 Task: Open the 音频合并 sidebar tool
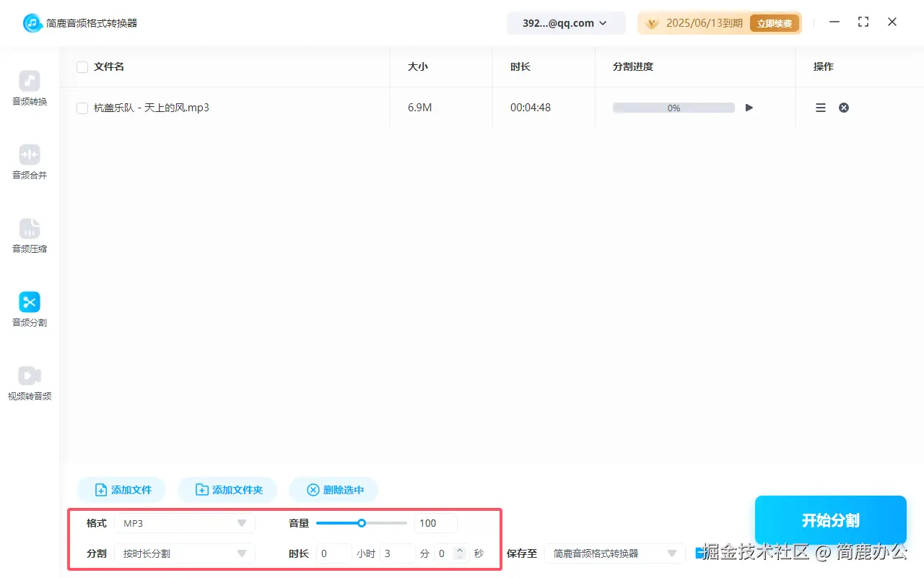[30, 163]
